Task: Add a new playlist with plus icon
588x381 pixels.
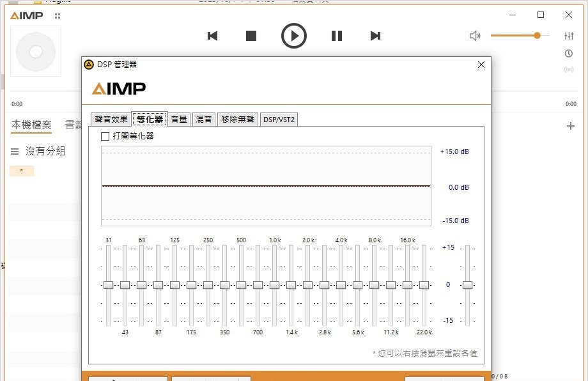Action: pyautogui.click(x=571, y=126)
